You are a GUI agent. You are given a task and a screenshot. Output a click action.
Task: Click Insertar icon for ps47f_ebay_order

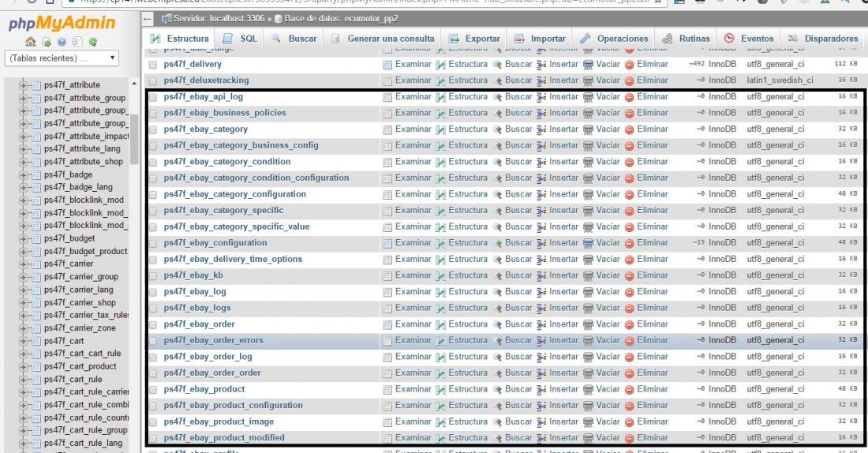point(541,325)
